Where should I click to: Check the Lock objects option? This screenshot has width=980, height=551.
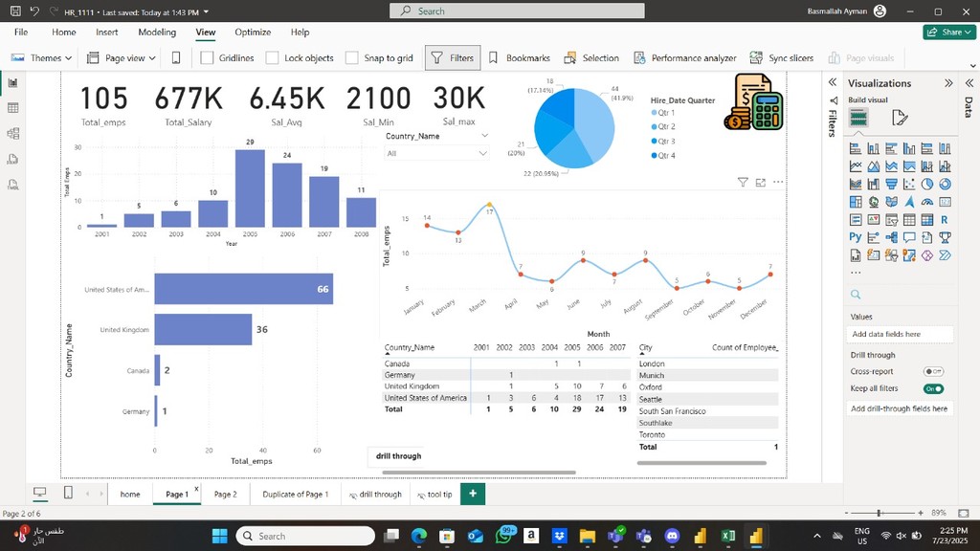pyautogui.click(x=272, y=57)
